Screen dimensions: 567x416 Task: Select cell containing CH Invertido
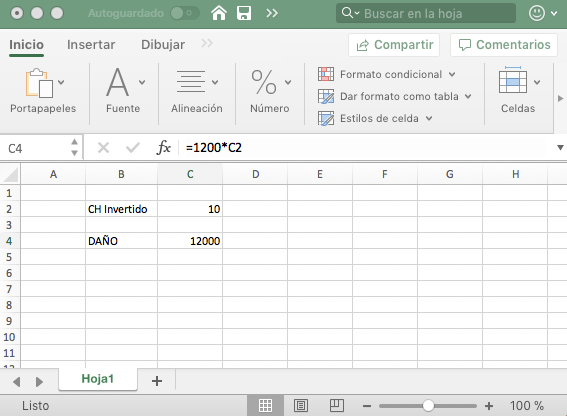click(122, 209)
